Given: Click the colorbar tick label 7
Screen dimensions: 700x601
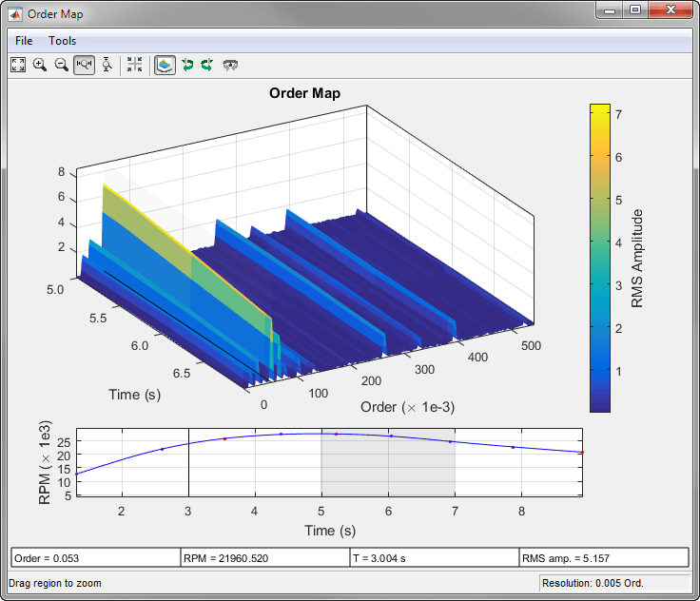Looking at the screenshot, I should [x=618, y=115].
